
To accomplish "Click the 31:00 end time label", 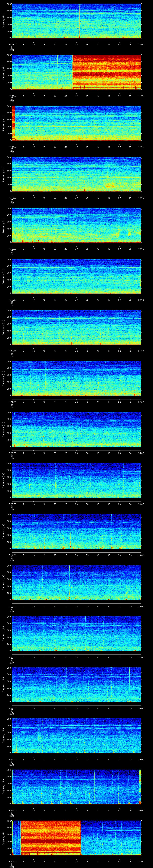I will (141, 861).
